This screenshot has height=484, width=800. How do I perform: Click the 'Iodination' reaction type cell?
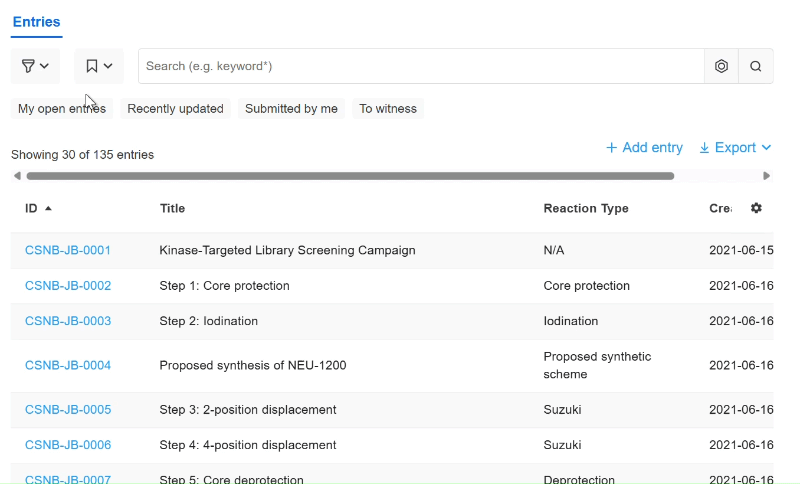(x=570, y=321)
